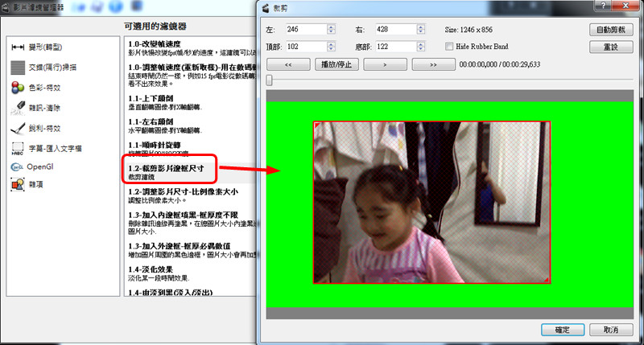The image size is (644, 345).
Task: Select the 1.0-改變幀速度 filter
Action: [x=191, y=48]
